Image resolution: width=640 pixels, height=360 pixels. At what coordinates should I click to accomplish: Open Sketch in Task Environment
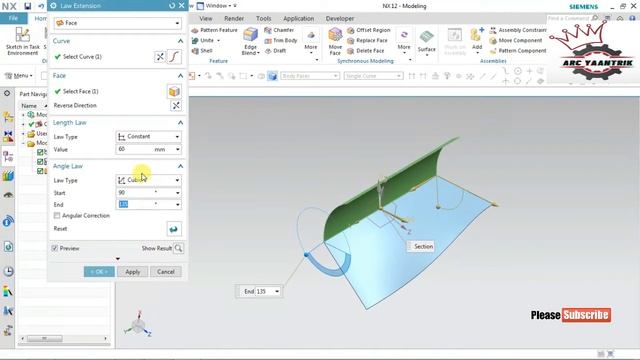click(x=23, y=41)
